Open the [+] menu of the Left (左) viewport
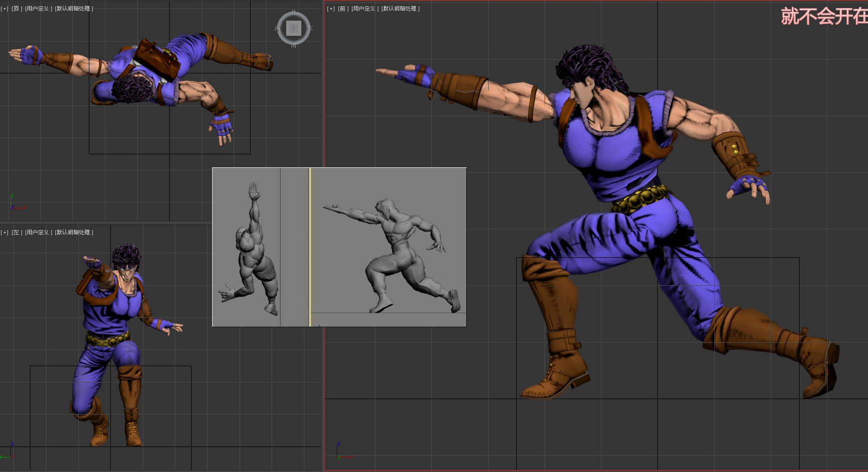 (4, 232)
